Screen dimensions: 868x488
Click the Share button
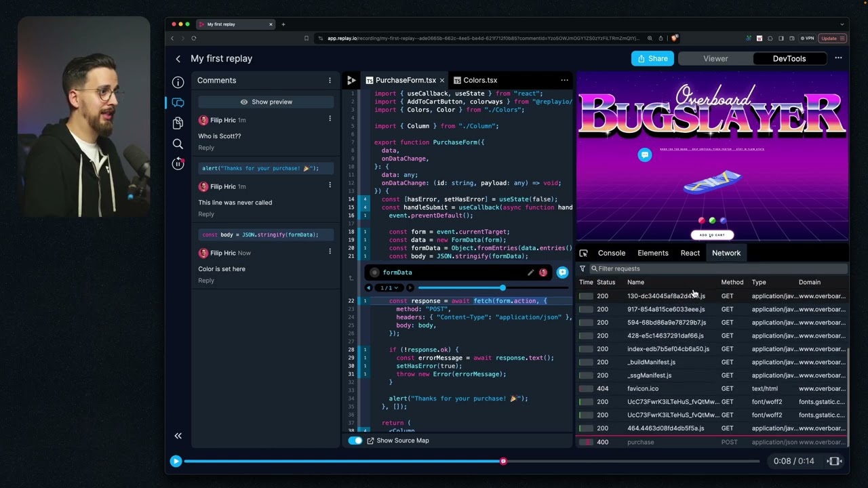[652, 59]
